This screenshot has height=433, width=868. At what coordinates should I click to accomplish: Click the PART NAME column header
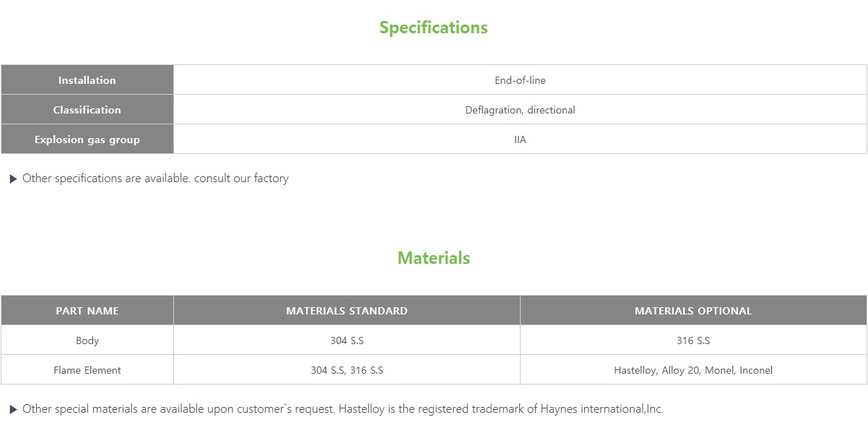(x=87, y=311)
